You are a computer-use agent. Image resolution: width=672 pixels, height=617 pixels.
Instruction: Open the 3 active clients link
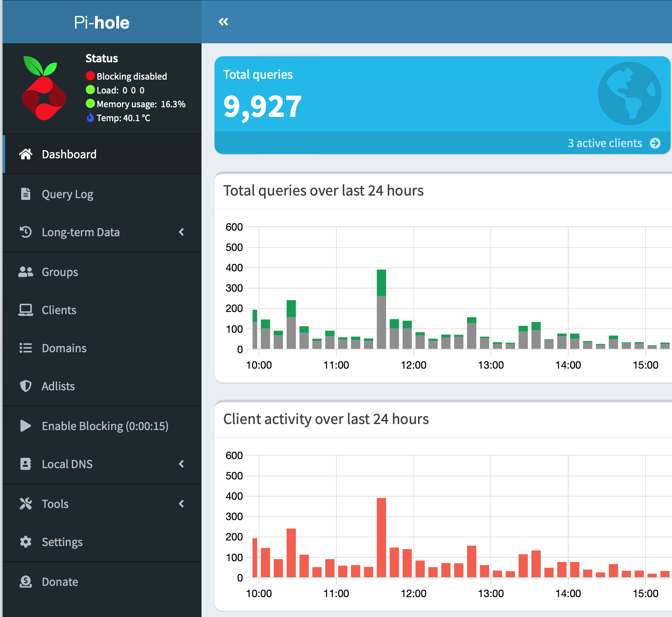[x=605, y=143]
